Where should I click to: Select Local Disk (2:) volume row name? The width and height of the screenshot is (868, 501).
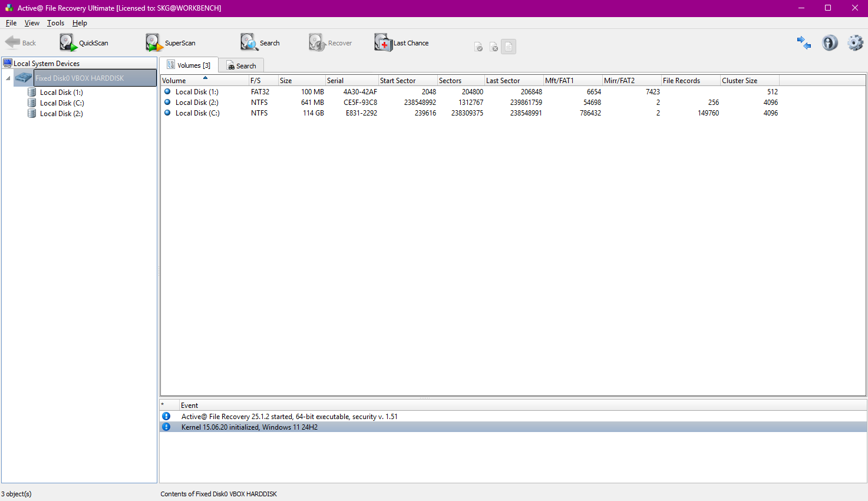click(x=197, y=102)
